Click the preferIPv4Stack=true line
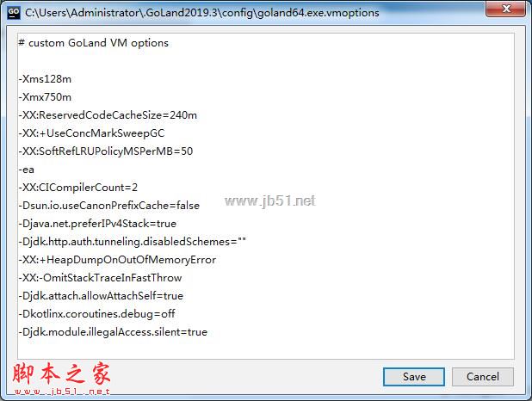 tap(97, 224)
